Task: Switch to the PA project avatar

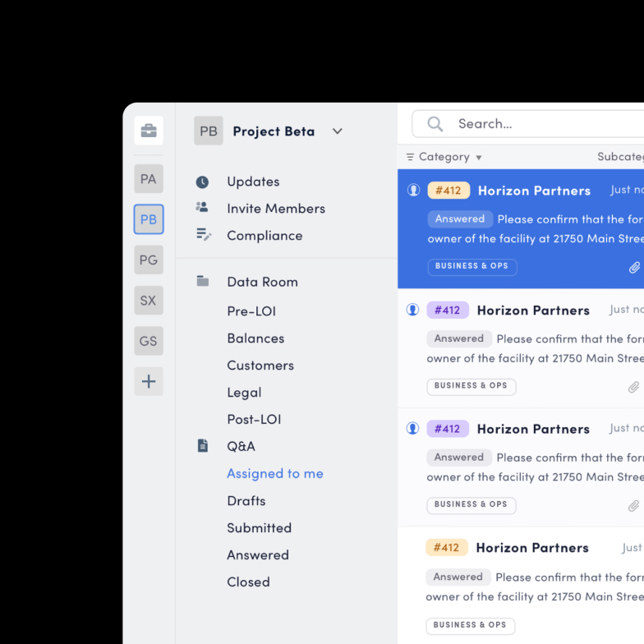Action: tap(149, 179)
